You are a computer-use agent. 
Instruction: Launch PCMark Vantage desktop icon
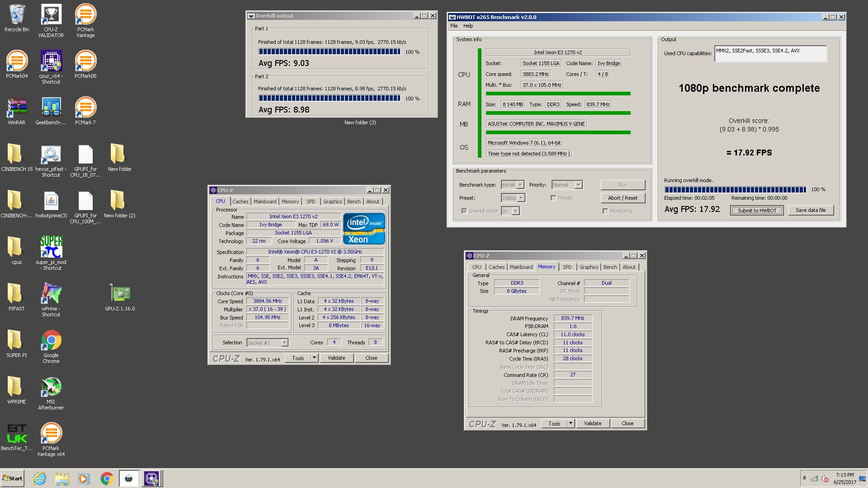click(85, 20)
